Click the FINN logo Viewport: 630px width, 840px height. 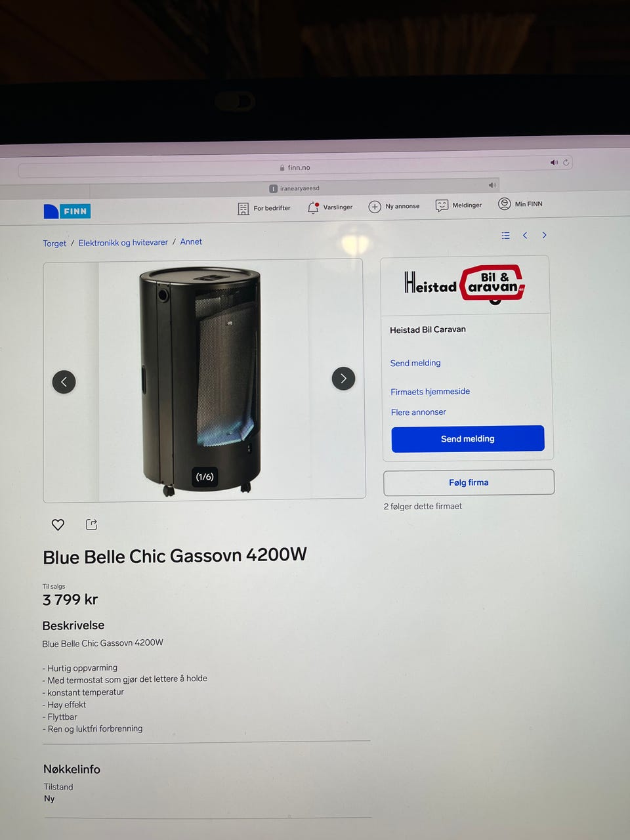(67, 211)
